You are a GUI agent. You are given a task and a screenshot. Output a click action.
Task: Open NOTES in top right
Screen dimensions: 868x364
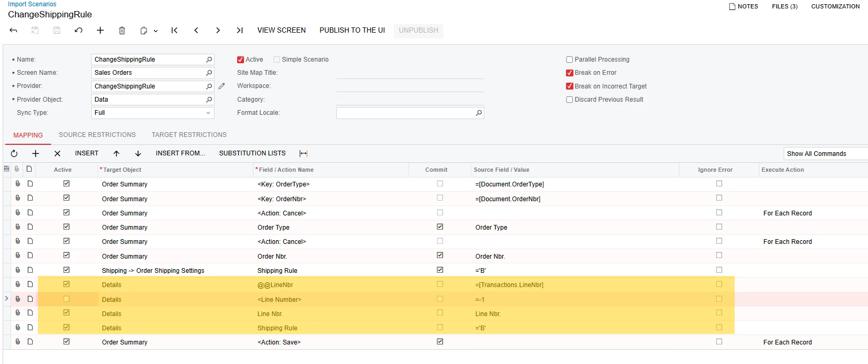tap(744, 6)
